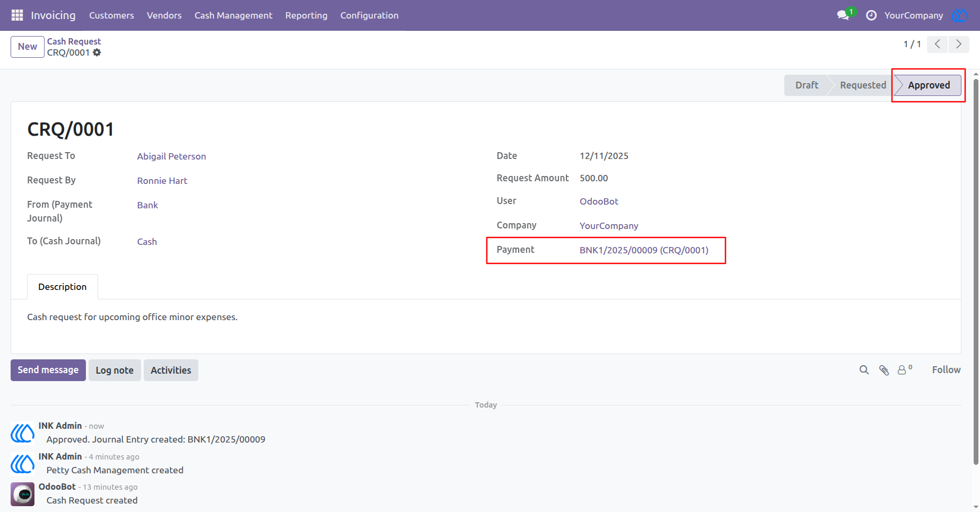
Task: Create a New cash request
Action: point(28,47)
